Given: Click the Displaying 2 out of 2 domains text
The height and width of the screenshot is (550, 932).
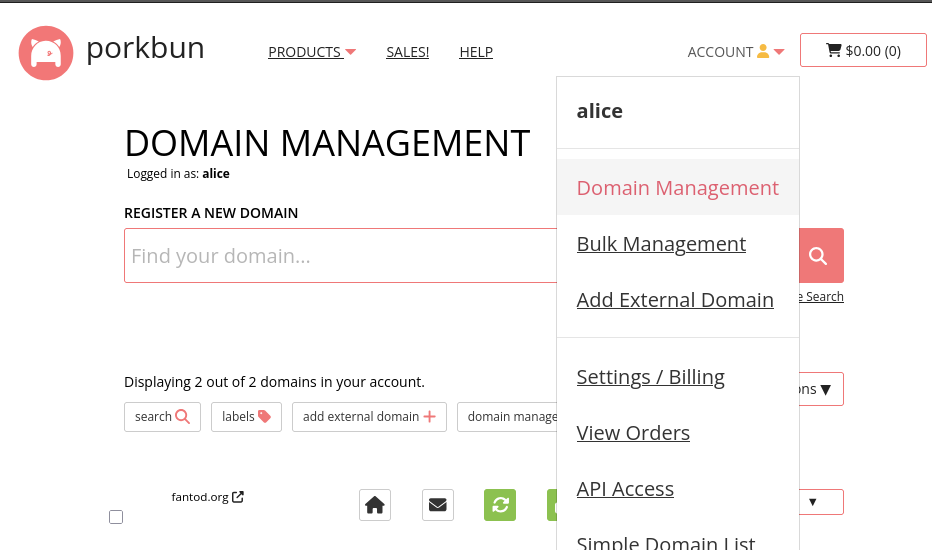Looking at the screenshot, I should 274,382.
